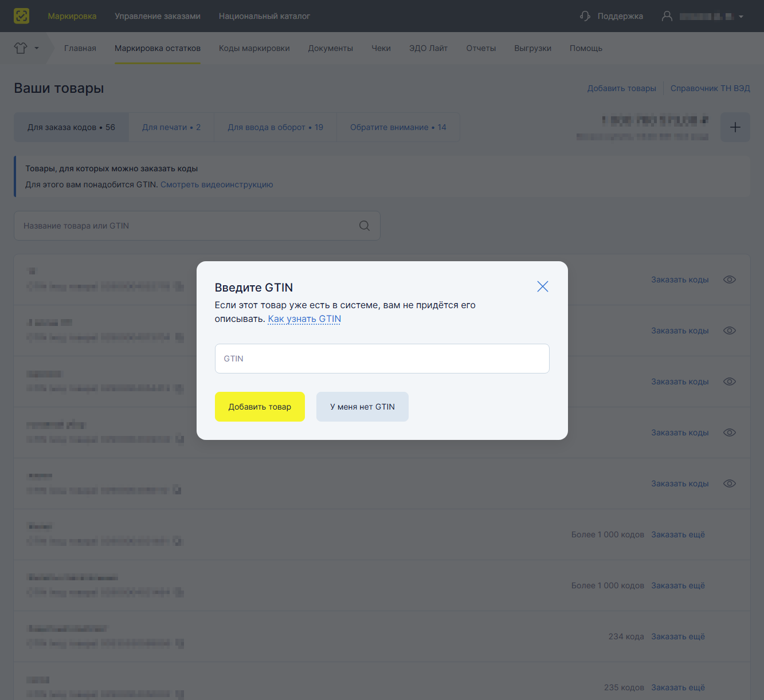This screenshot has height=700, width=764.
Task: Switch to the Для печати tab
Action: tap(171, 127)
